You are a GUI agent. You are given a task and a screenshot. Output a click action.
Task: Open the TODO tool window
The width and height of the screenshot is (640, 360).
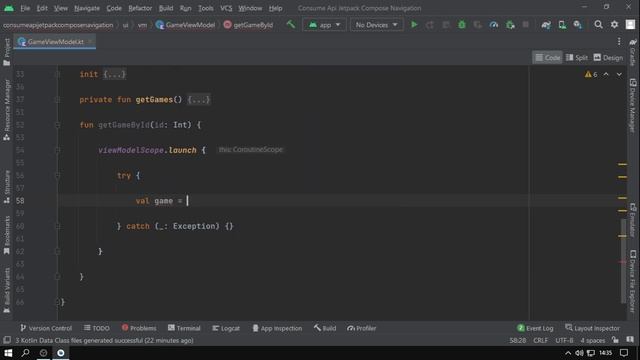click(97, 328)
